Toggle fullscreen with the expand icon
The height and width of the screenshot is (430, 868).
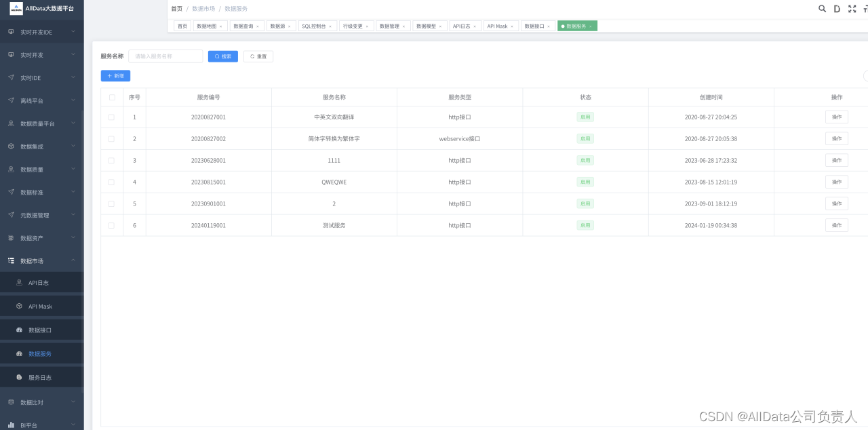pyautogui.click(x=852, y=9)
